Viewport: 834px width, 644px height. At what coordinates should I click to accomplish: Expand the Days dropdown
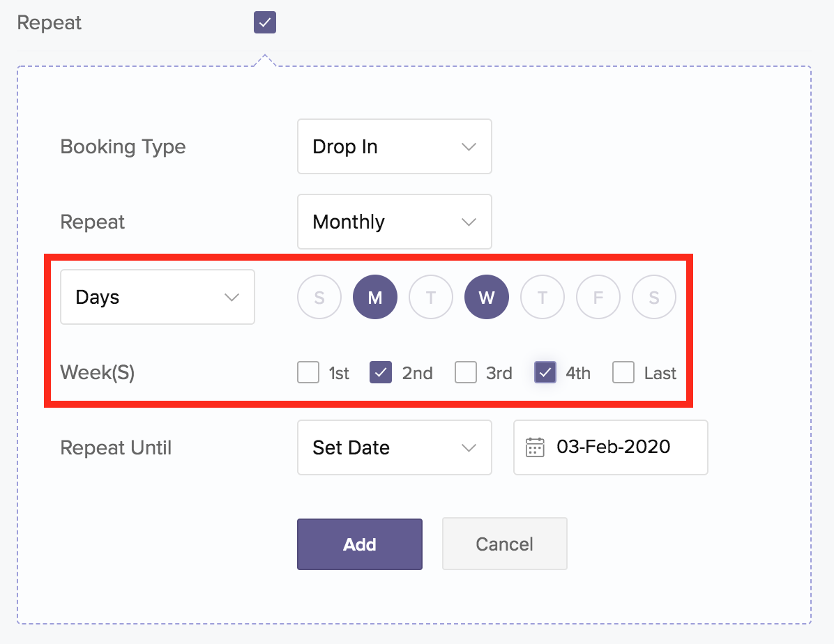158,297
